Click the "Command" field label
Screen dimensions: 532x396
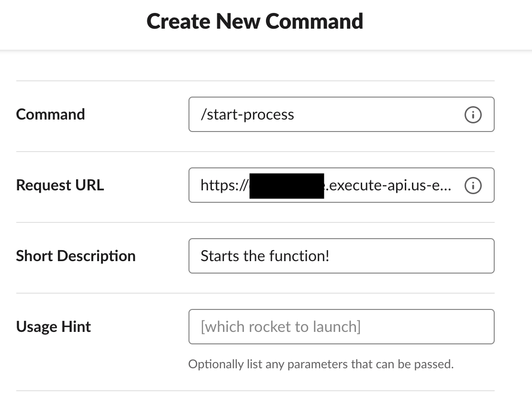50,114
